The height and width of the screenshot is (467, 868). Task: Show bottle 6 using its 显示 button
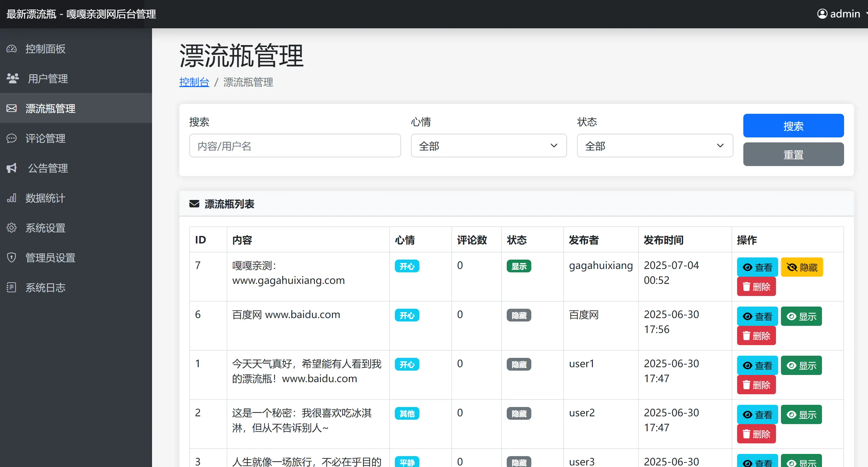coord(801,316)
